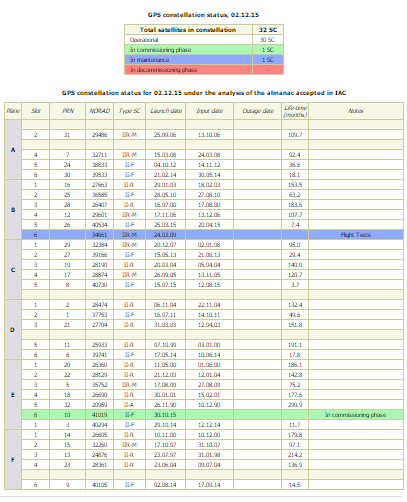The width and height of the screenshot is (407, 502).
Task: Select the '32 SC' total value cell
Action: tap(268, 30)
